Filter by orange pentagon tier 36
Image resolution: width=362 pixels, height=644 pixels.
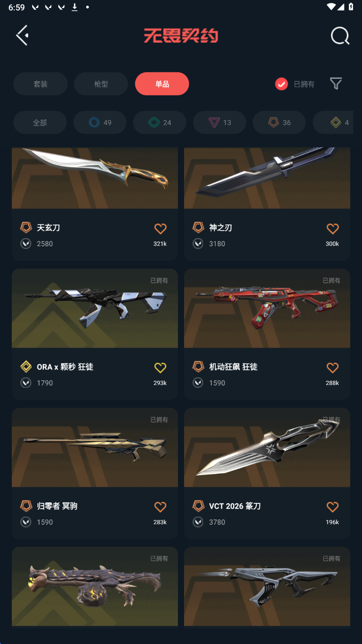279,123
